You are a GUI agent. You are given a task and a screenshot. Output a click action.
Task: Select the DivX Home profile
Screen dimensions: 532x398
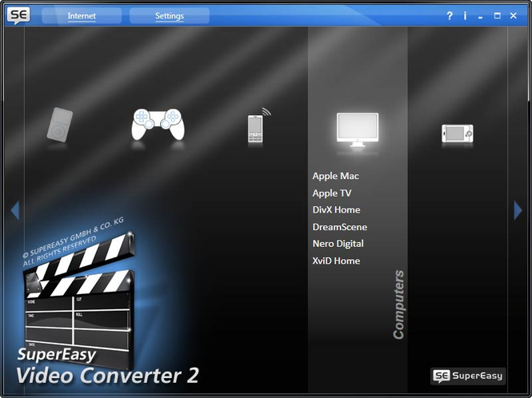pyautogui.click(x=336, y=210)
